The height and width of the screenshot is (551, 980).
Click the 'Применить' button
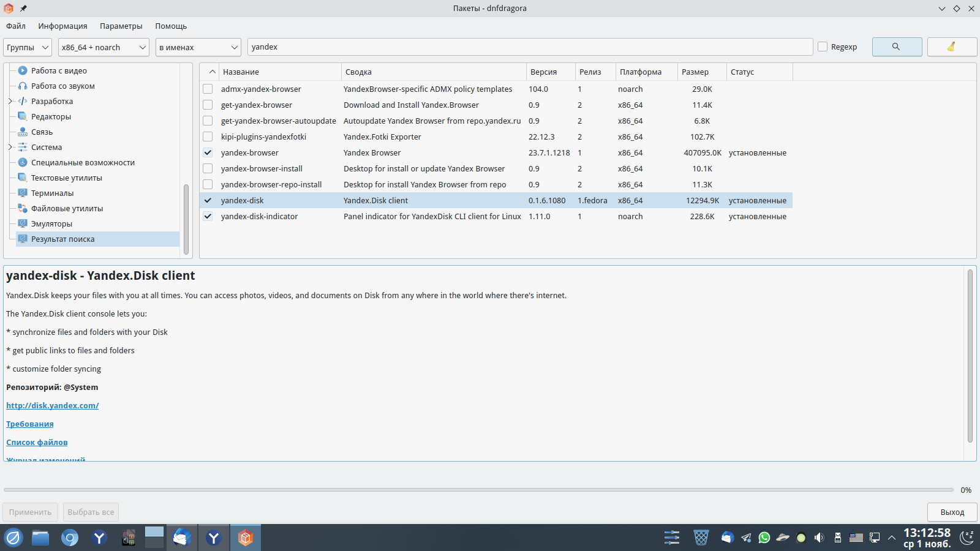[30, 512]
